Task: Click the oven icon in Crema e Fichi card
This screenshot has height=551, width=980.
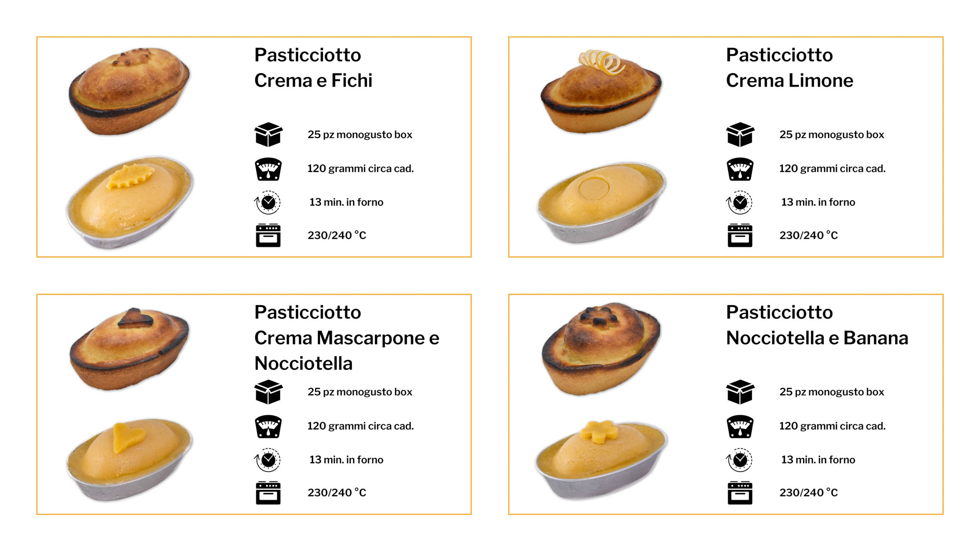Action: click(268, 236)
